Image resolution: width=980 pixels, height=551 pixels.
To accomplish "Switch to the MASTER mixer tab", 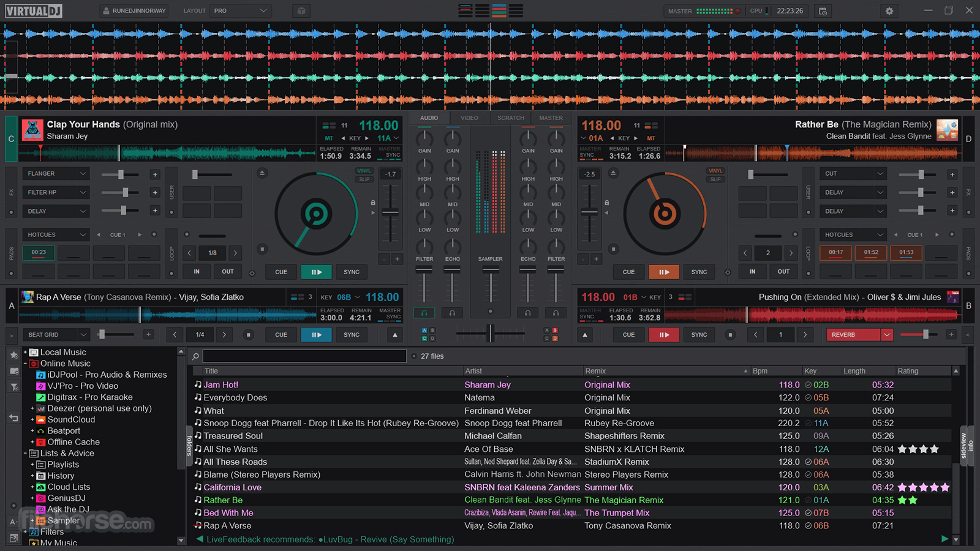I will [551, 118].
